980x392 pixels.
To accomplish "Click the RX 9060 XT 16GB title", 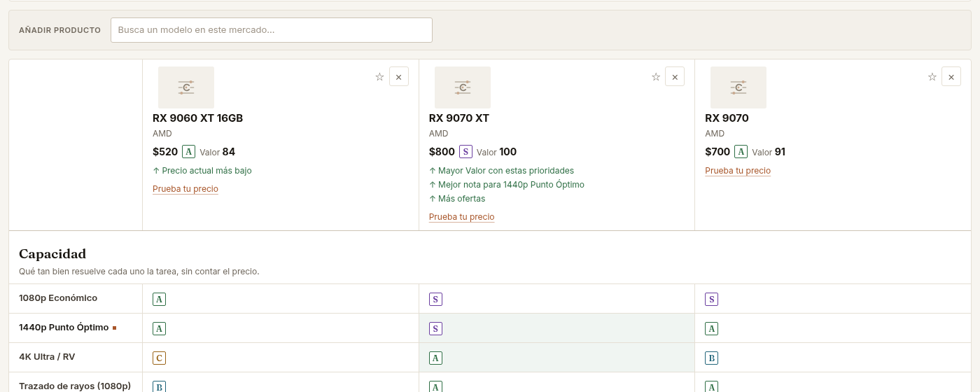I will click(x=198, y=118).
